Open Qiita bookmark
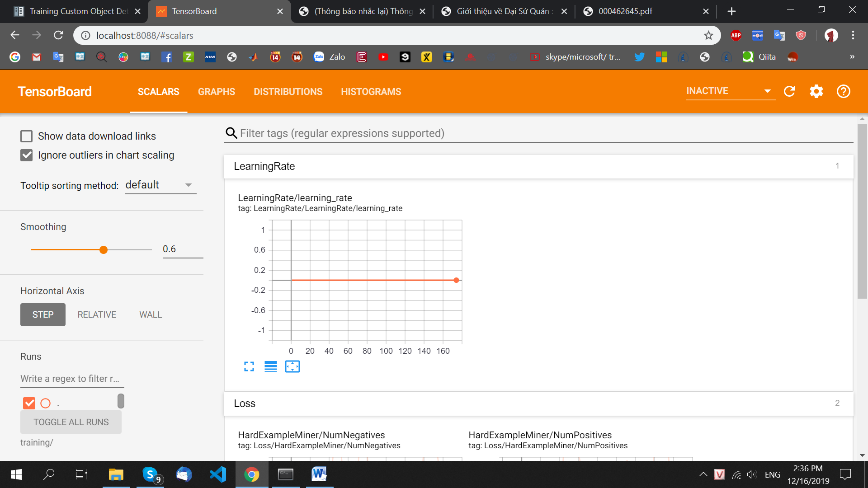Image resolution: width=868 pixels, height=488 pixels. [759, 57]
